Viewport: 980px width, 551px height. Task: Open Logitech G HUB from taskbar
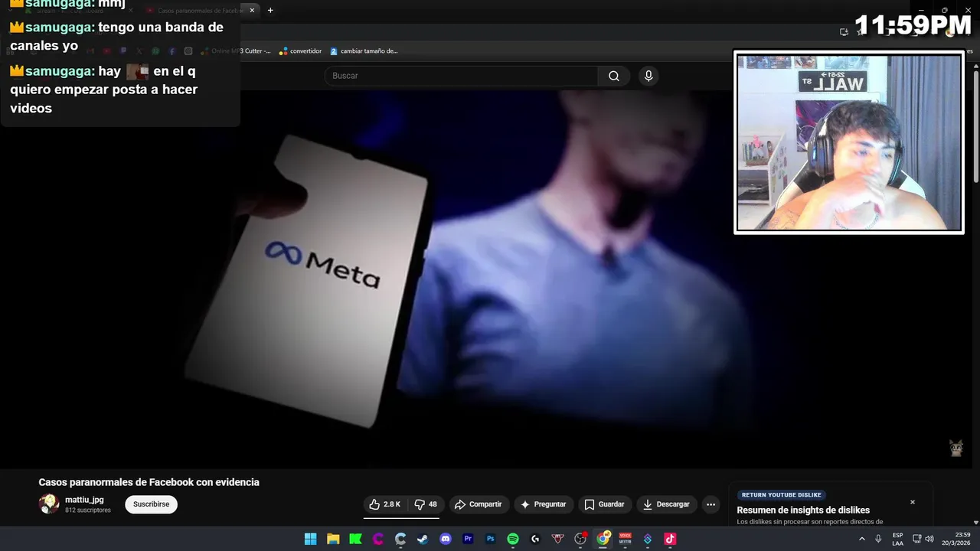point(535,539)
